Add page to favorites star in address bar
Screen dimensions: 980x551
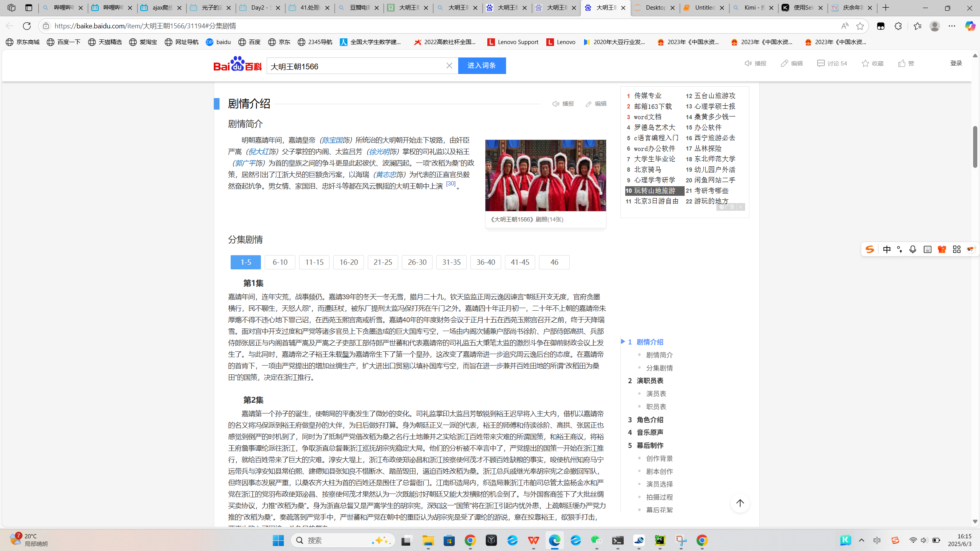[x=860, y=26]
